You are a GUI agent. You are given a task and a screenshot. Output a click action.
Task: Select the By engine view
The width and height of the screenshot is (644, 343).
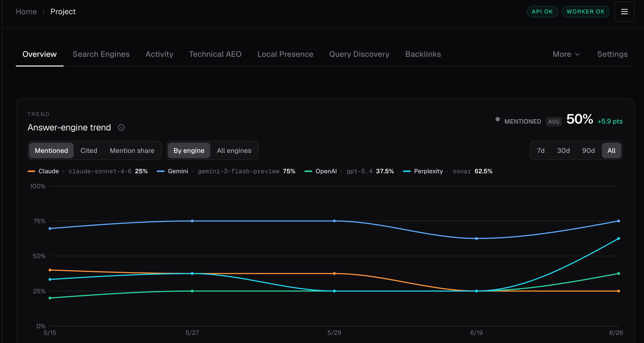189,151
